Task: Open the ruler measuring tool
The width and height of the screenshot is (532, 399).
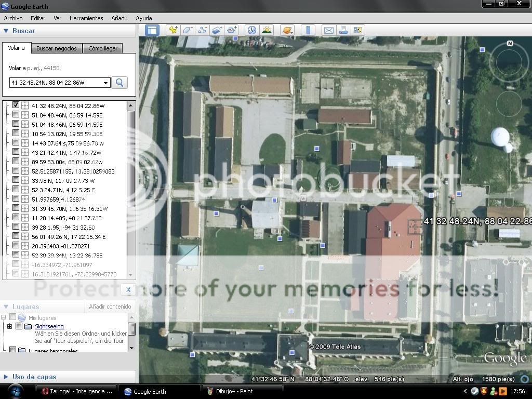Action: tap(308, 30)
